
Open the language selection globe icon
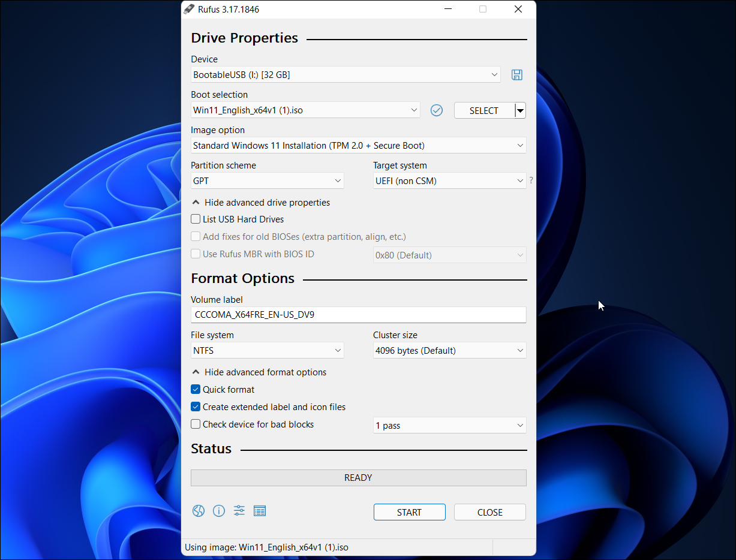[199, 511]
